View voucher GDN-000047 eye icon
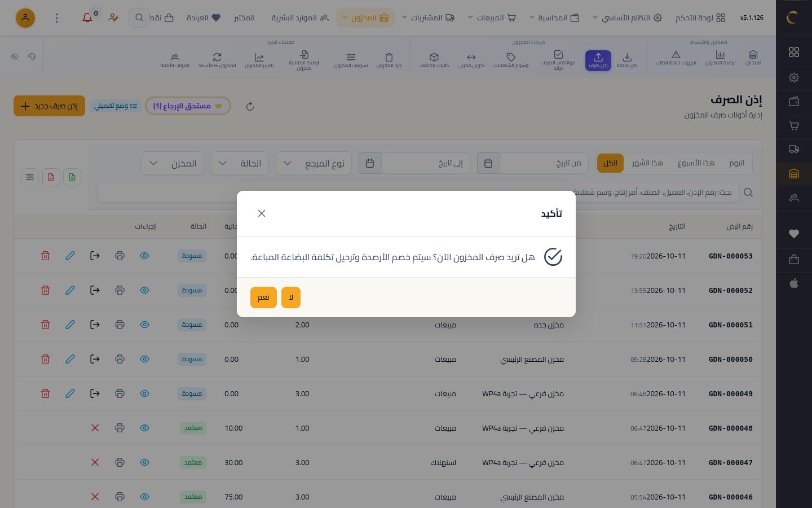 [x=144, y=462]
